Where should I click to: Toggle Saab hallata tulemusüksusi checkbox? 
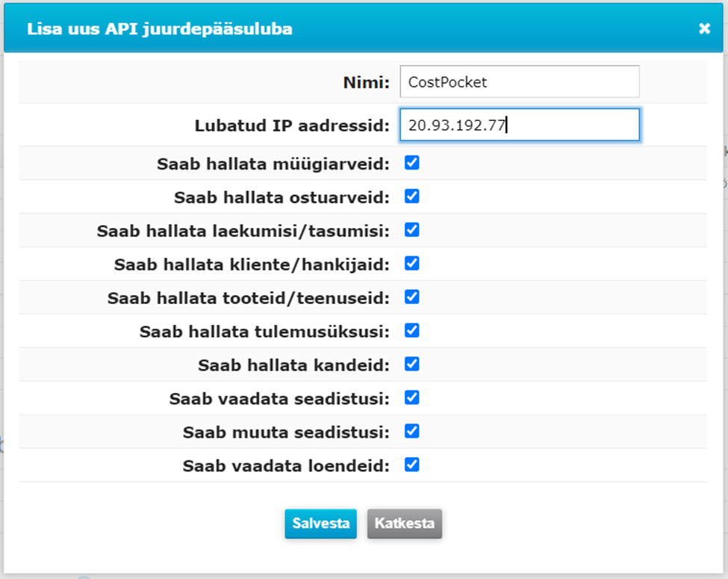(412, 331)
